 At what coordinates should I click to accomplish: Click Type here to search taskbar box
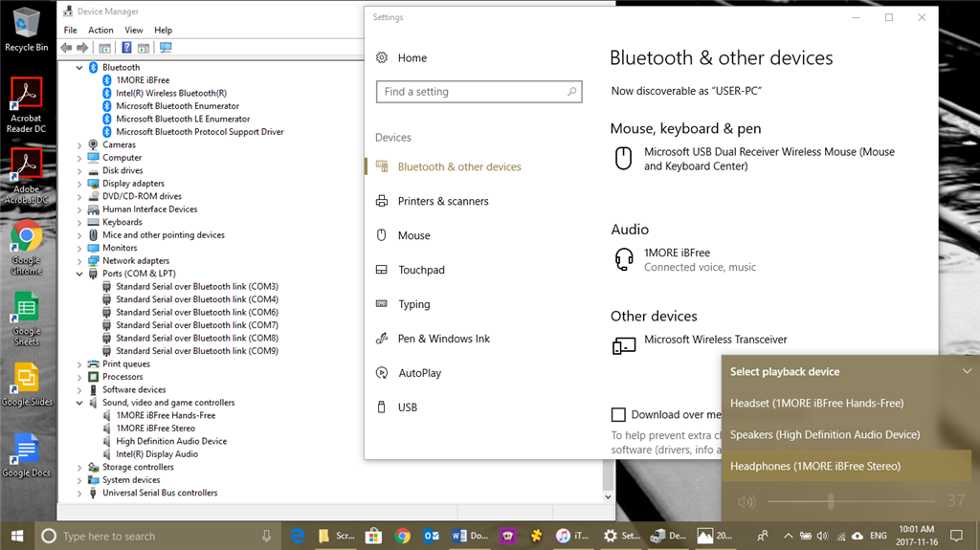click(x=158, y=536)
